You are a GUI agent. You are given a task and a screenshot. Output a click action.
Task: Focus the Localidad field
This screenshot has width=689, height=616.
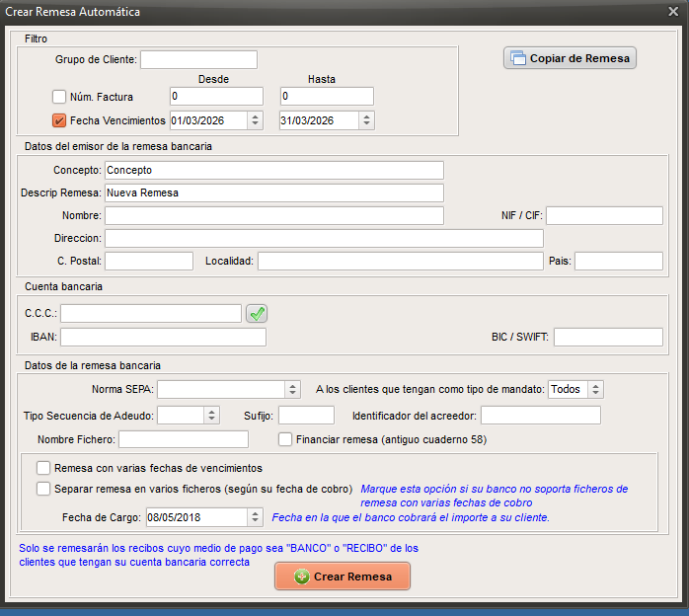coord(401,261)
